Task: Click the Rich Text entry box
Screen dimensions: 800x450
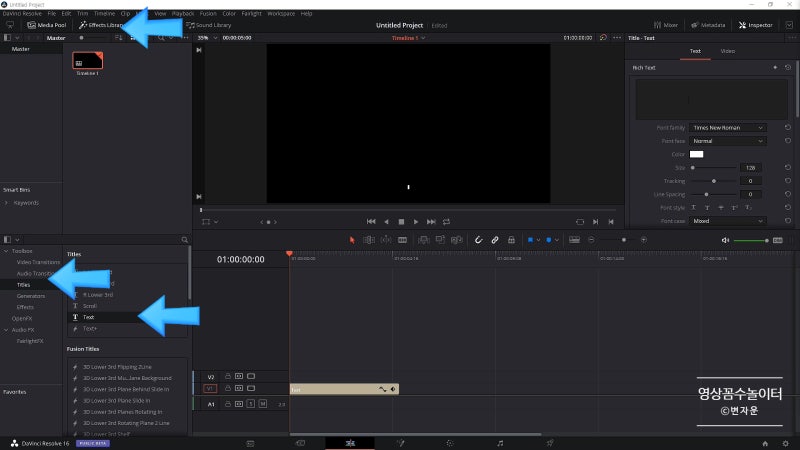Action: pos(711,99)
